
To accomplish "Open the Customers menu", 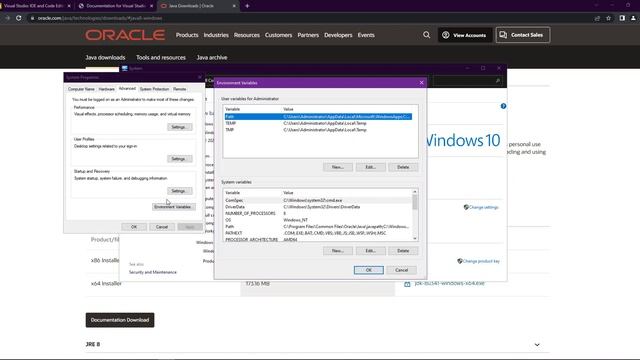I will point(278,35).
